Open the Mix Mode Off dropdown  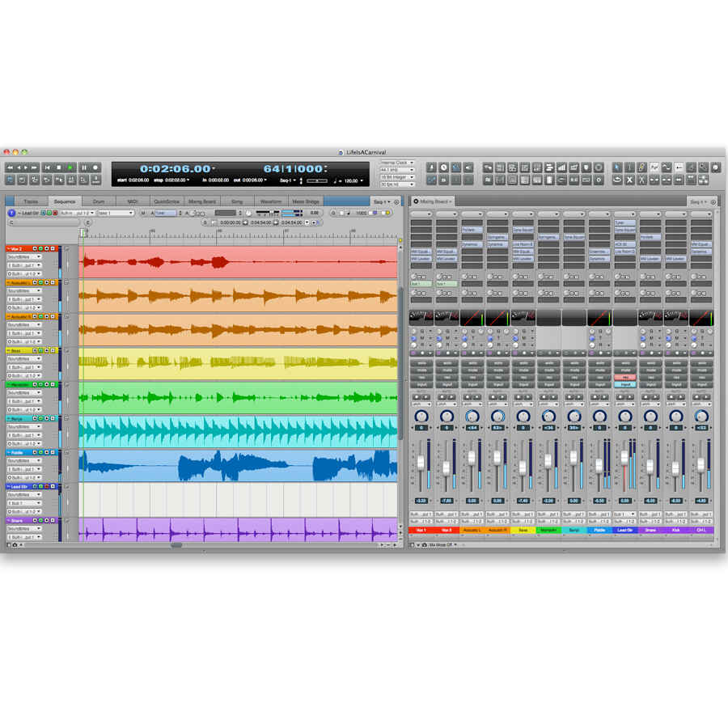(443, 544)
